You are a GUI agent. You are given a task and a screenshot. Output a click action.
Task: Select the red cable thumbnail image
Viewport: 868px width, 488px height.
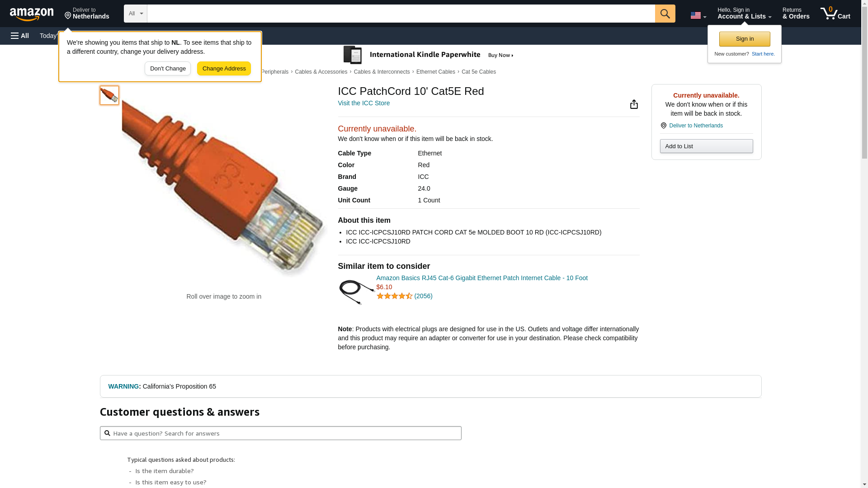(109, 95)
